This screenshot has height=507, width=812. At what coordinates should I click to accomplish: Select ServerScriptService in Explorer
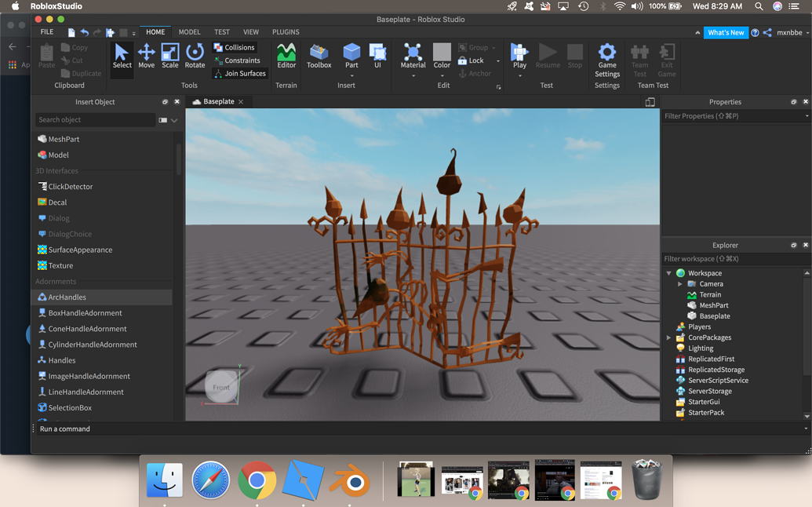718,380
